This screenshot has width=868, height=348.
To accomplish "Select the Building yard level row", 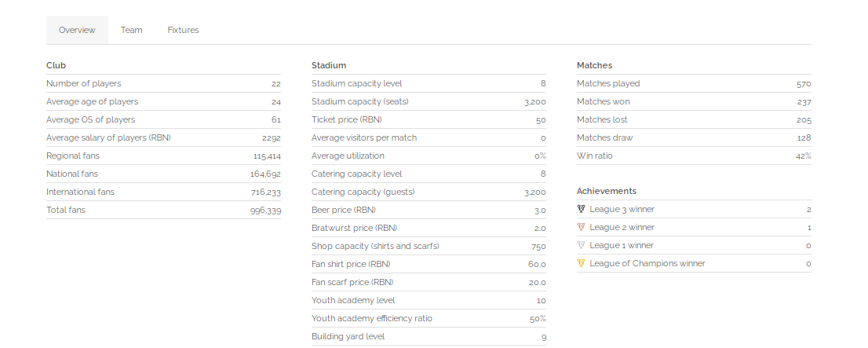I will [429, 336].
